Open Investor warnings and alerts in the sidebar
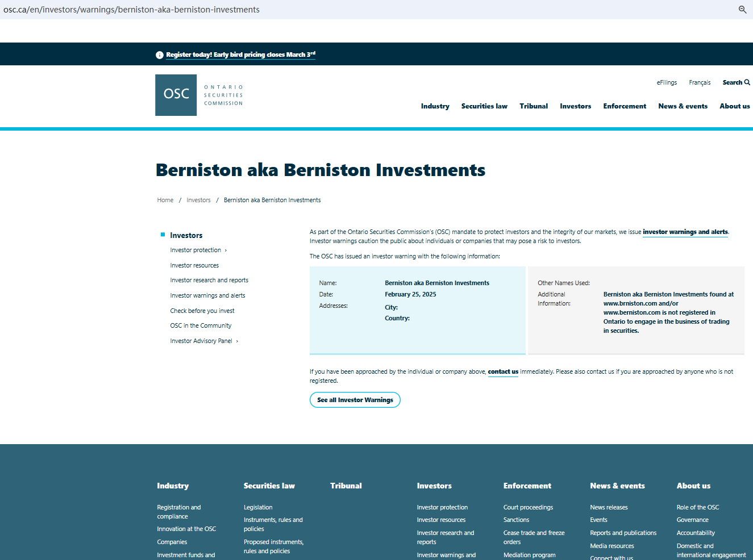The image size is (753, 560). pyautogui.click(x=207, y=295)
